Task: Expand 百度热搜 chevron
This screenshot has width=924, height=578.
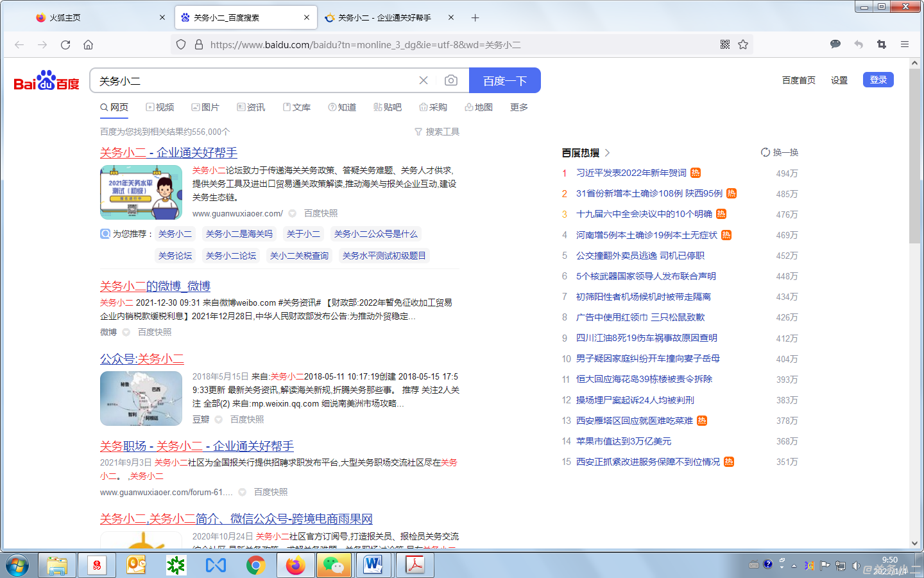Action: click(607, 153)
